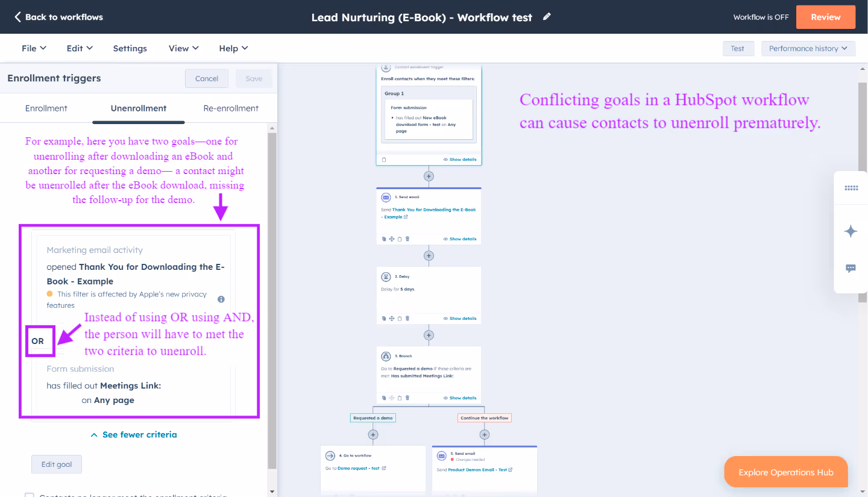Click the Explore Operations Hub button
The height and width of the screenshot is (497, 868).
(x=785, y=472)
